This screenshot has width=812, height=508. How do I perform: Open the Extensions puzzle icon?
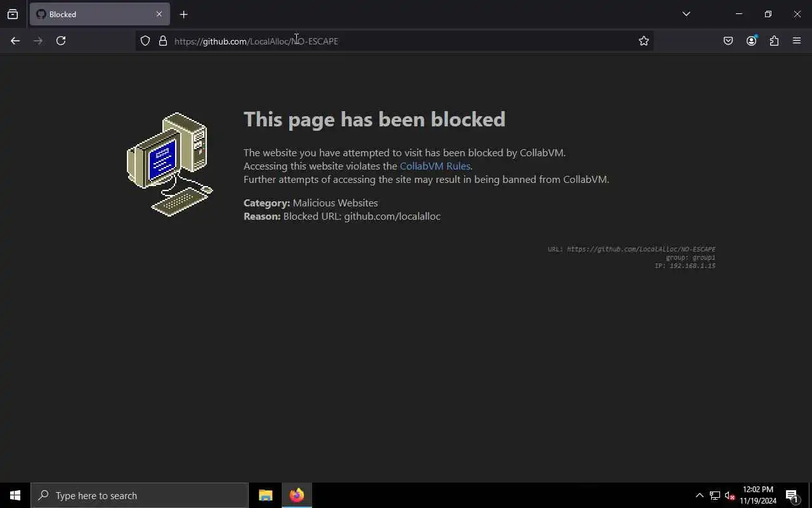[774, 41]
